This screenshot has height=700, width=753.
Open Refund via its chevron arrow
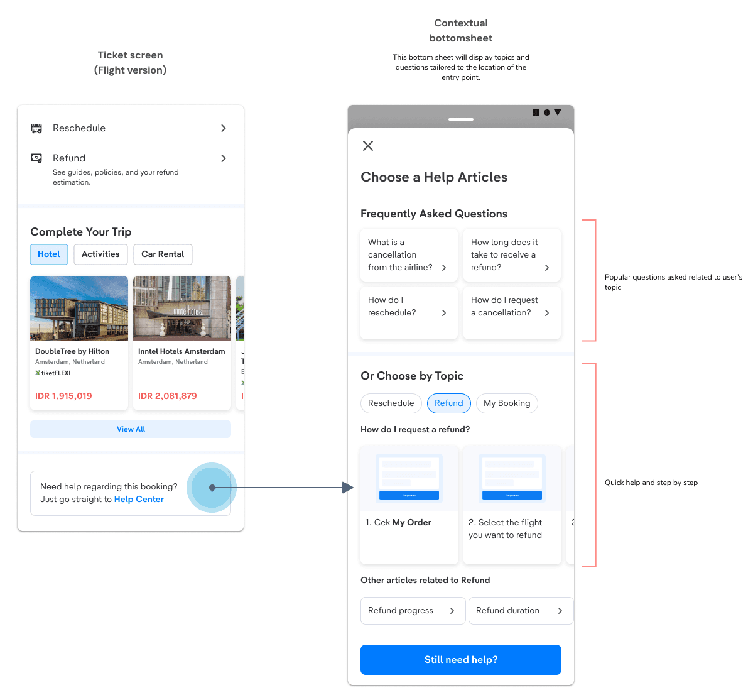224,158
